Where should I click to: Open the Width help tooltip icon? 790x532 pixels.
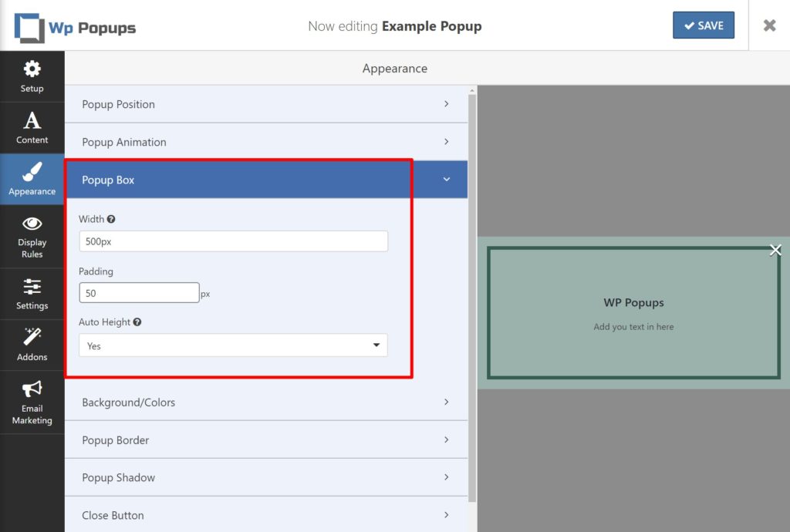[113, 219]
